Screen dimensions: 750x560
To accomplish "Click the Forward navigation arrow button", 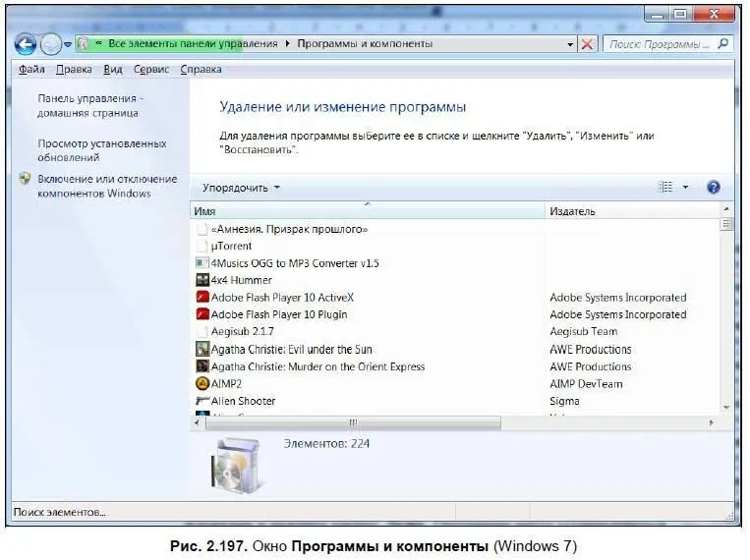I will click(x=51, y=44).
